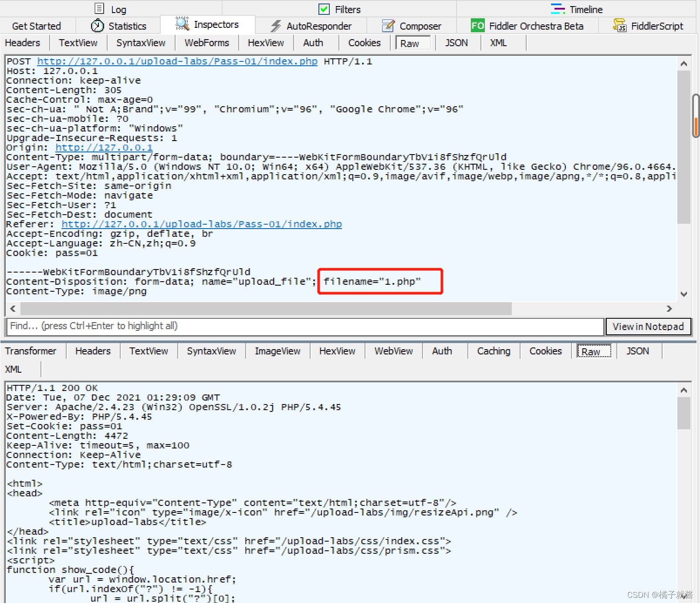
Task: Open the Origin http://127.0.0.1 link
Action: (x=104, y=148)
